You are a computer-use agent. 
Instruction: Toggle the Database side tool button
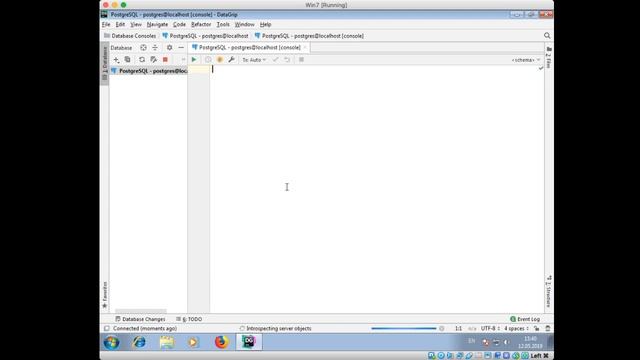pyautogui.click(x=104, y=63)
